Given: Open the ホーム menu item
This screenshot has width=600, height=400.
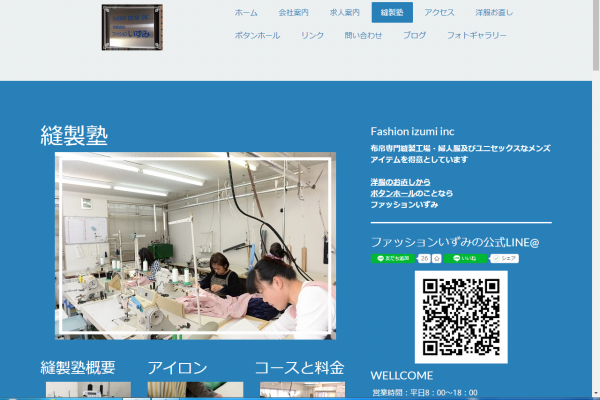Looking at the screenshot, I should click(x=245, y=13).
